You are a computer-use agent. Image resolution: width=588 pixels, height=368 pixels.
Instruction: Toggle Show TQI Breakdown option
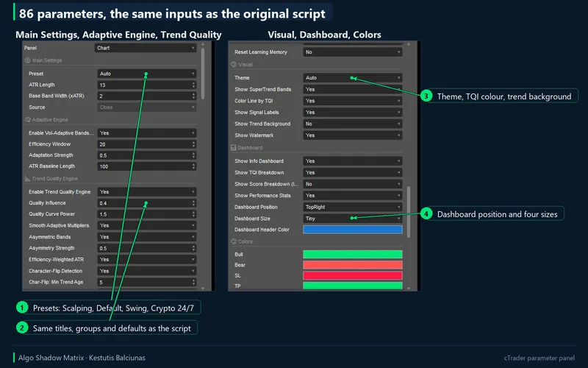coord(353,173)
